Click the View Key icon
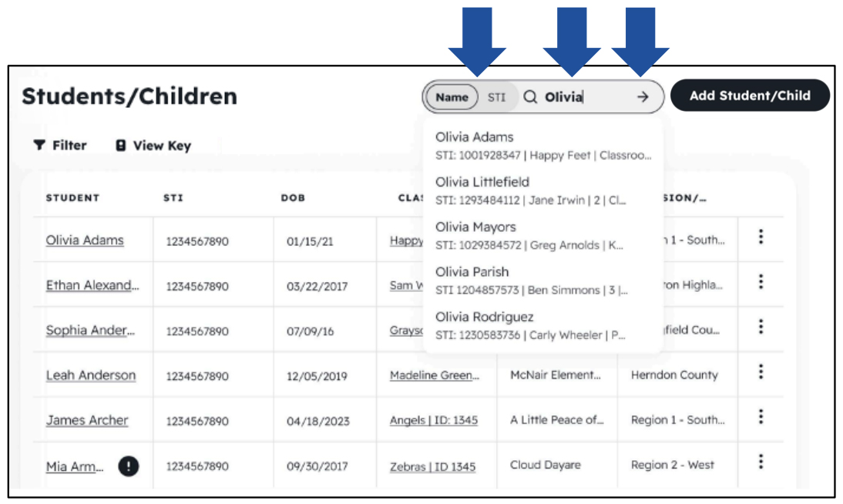Image resolution: width=843 pixels, height=504 pixels. pyautogui.click(x=121, y=145)
